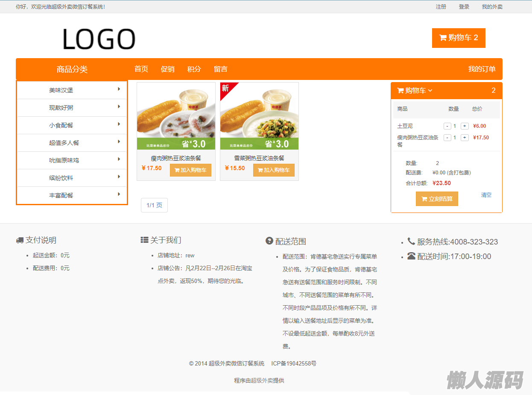Click the phone icon beside 服务热线

pos(411,241)
